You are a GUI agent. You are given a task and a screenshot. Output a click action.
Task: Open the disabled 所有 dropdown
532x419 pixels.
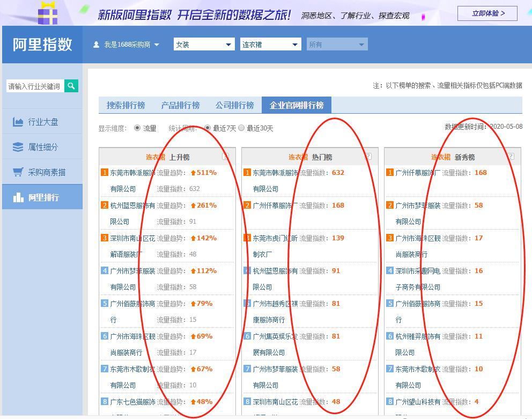point(337,45)
